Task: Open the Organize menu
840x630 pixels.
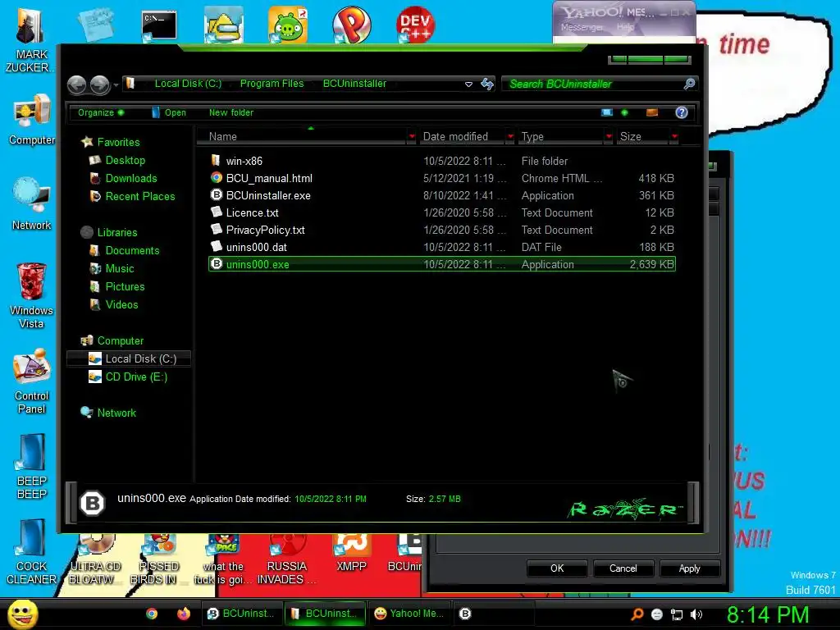Action: pos(101,112)
